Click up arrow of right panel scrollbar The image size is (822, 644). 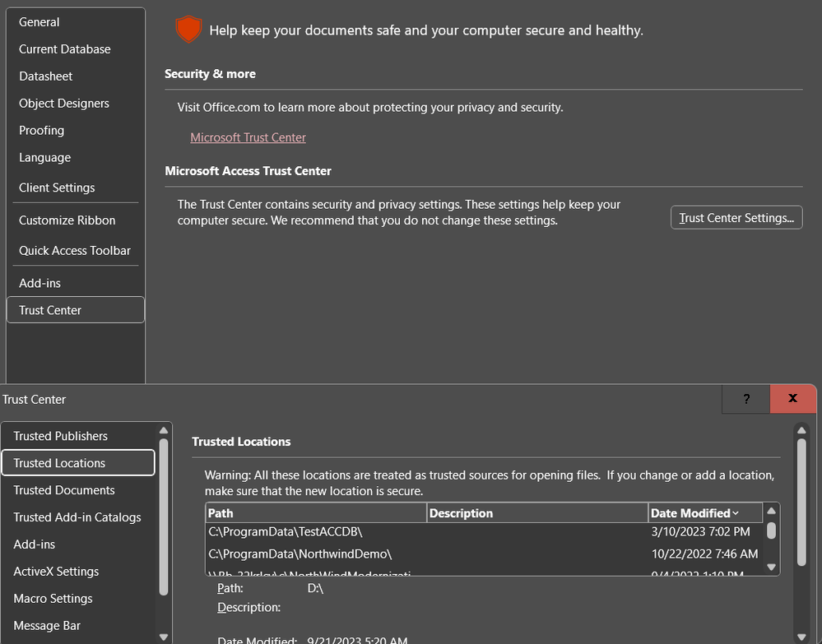[x=801, y=430]
